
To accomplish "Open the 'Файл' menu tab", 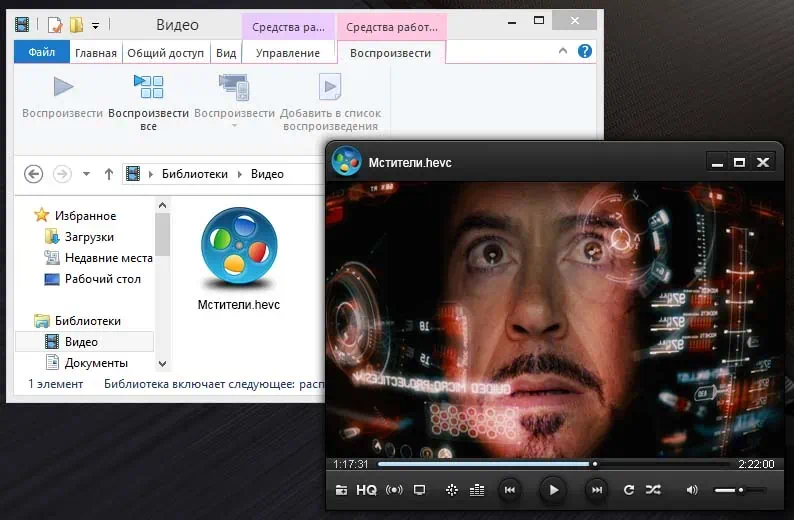I will point(42,53).
